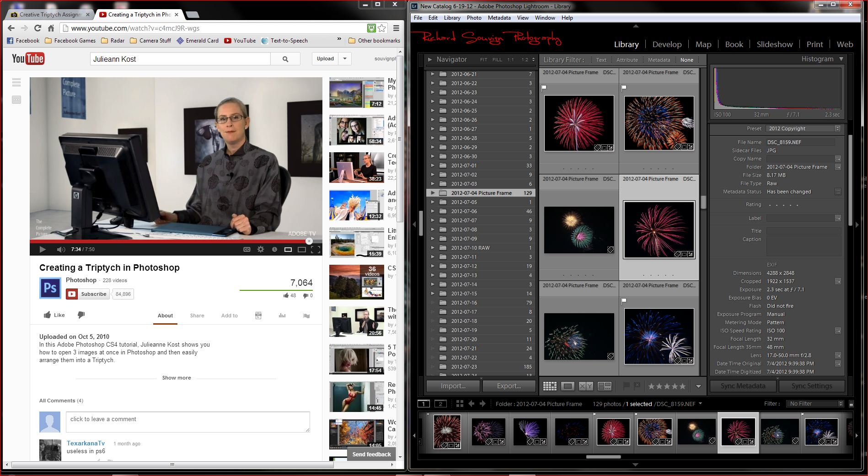Open the Preset dropdown showing 2012 Copyright
The image size is (868, 476).
804,128
